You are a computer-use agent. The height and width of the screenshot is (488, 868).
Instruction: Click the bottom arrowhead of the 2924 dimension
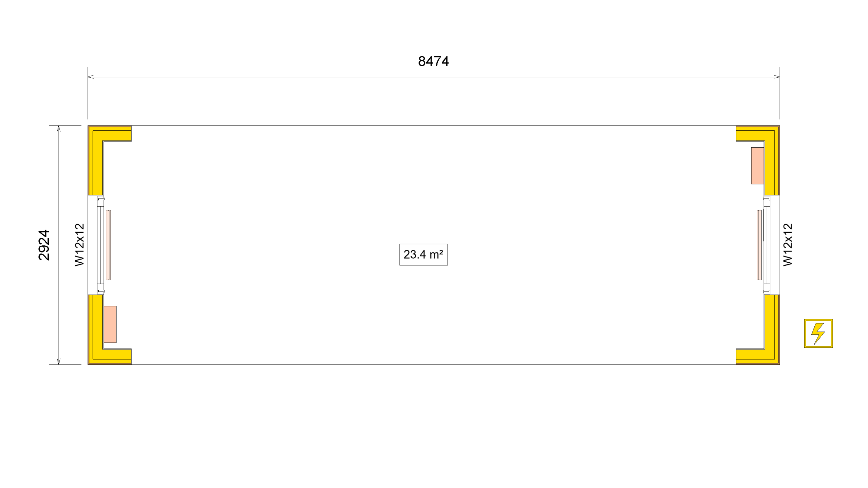59,361
